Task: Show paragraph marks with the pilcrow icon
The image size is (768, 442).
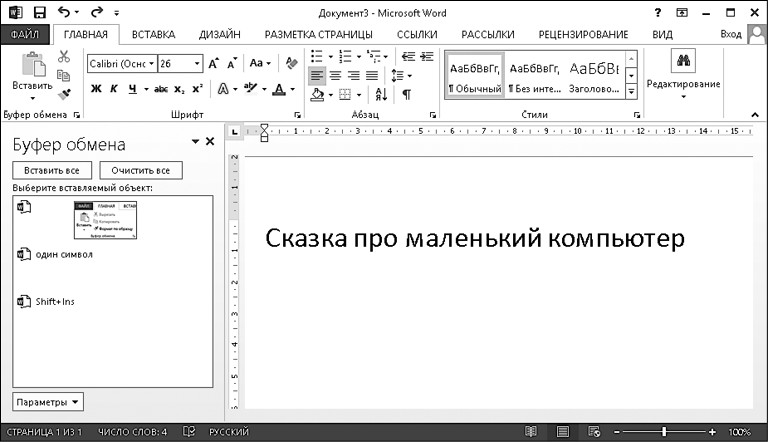Action: (x=407, y=94)
